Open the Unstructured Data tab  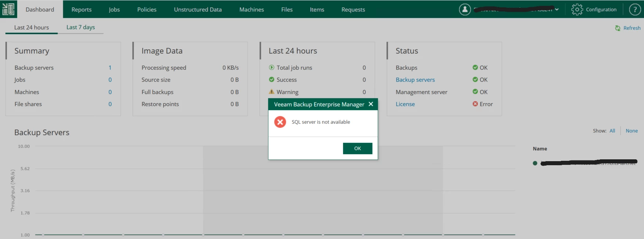pyautogui.click(x=198, y=10)
